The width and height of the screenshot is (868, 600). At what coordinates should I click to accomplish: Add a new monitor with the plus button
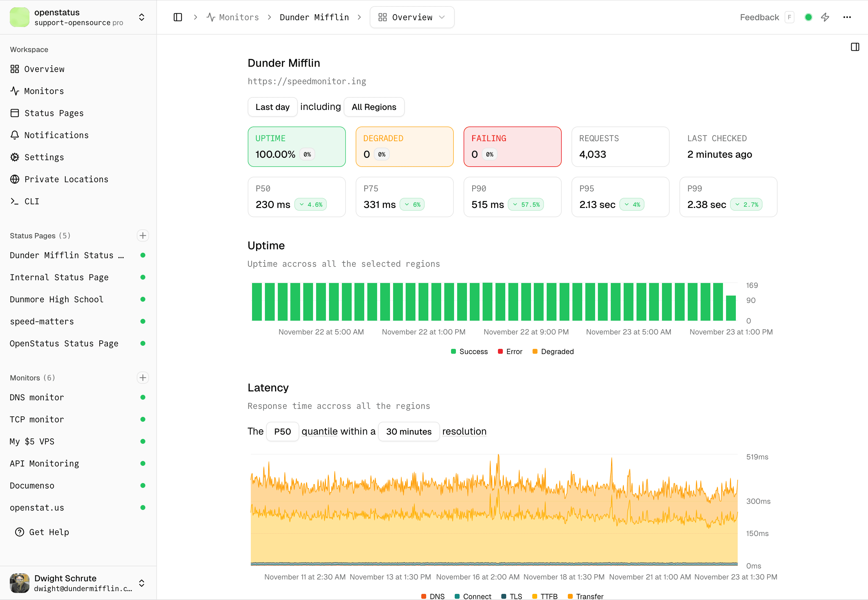tap(143, 377)
